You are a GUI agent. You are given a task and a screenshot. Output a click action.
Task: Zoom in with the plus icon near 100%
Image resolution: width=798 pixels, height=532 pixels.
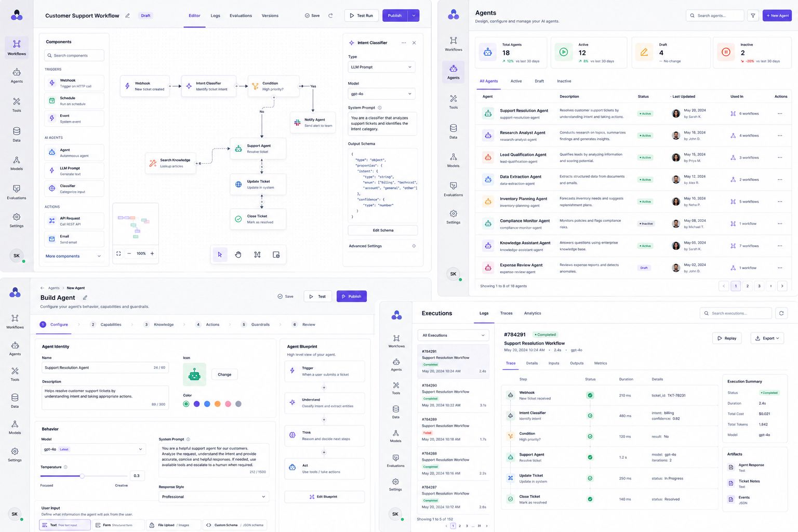click(x=152, y=254)
